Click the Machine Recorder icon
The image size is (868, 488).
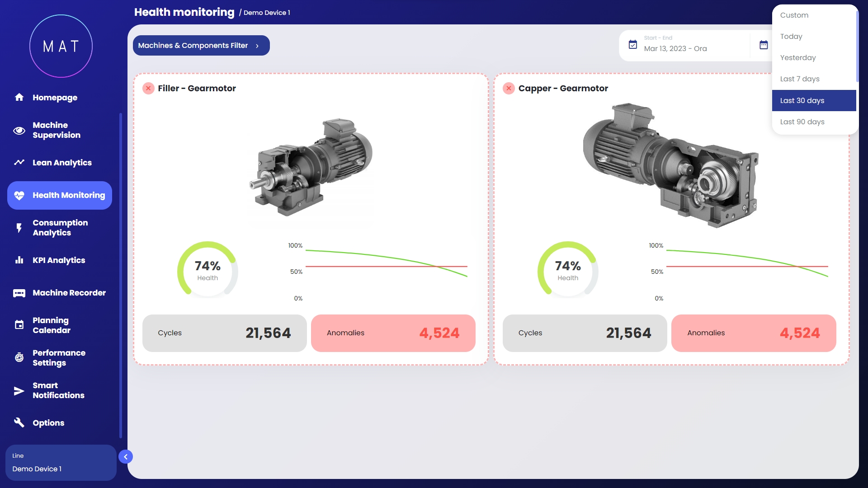click(19, 293)
